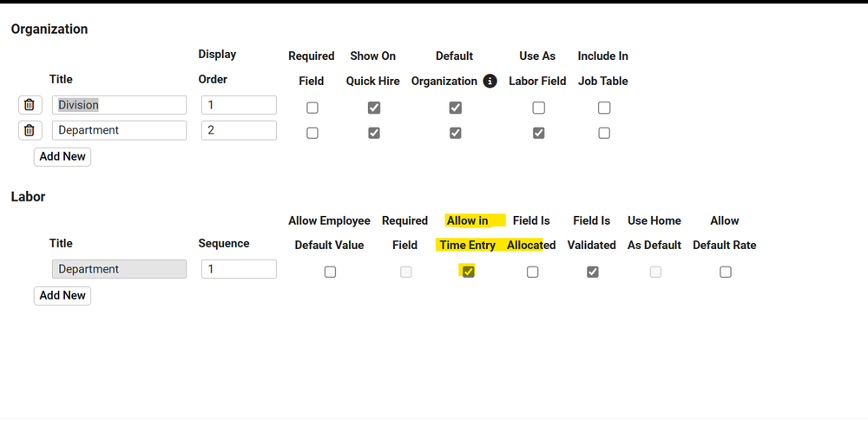Delete the Division organization row
This screenshot has height=421, width=868.
[x=29, y=105]
